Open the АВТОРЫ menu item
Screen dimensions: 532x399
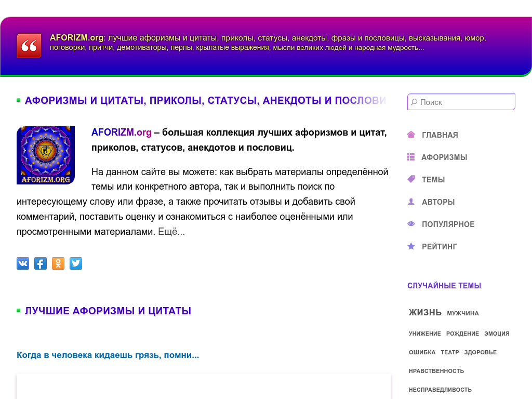pyautogui.click(x=438, y=202)
